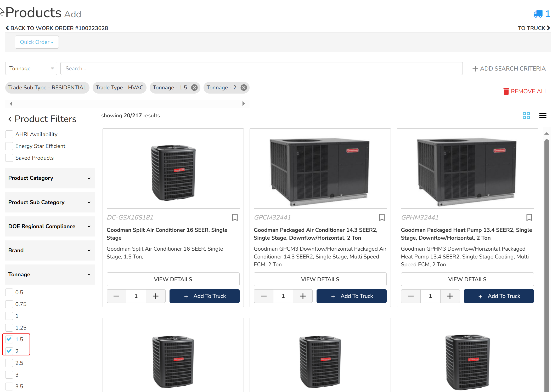This screenshot has height=392, width=552.
Task: Collapse Product Filters panel chevron
Action: [x=10, y=119]
